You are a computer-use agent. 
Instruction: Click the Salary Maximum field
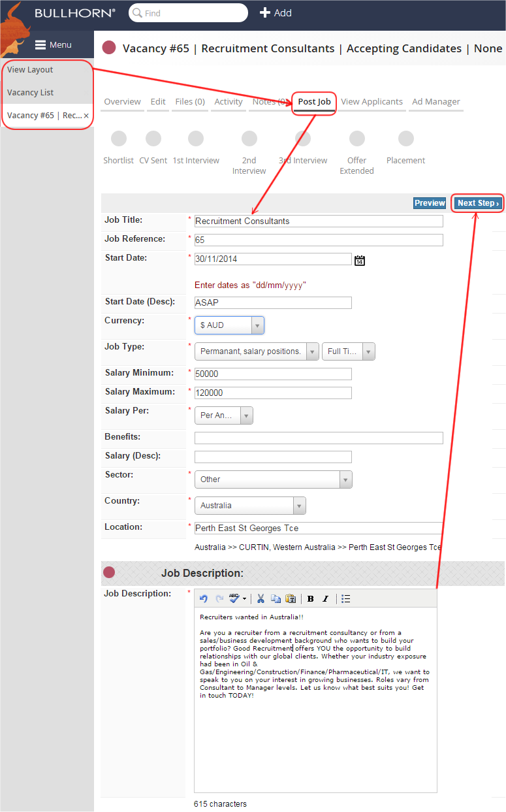(273, 393)
